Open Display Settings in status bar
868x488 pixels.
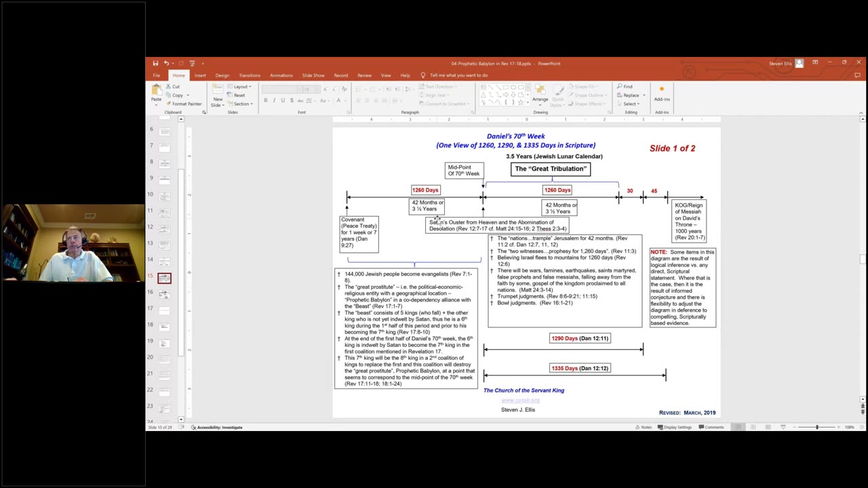(x=675, y=427)
